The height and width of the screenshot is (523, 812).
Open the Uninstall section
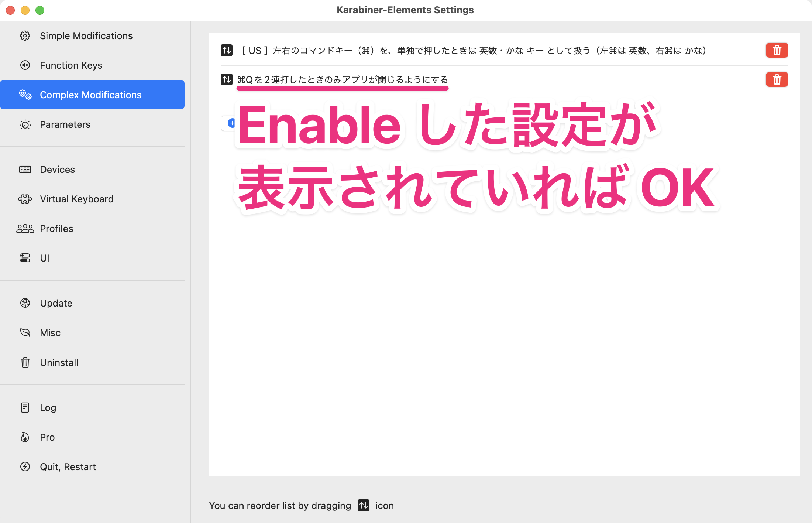(59, 362)
